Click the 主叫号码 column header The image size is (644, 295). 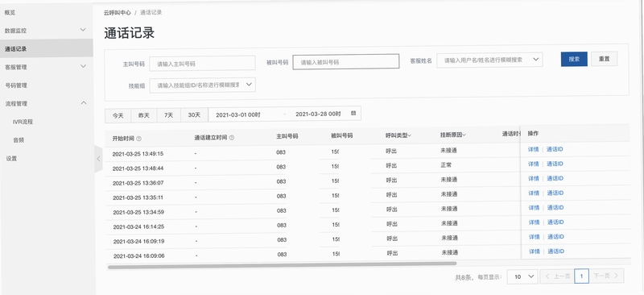click(287, 136)
